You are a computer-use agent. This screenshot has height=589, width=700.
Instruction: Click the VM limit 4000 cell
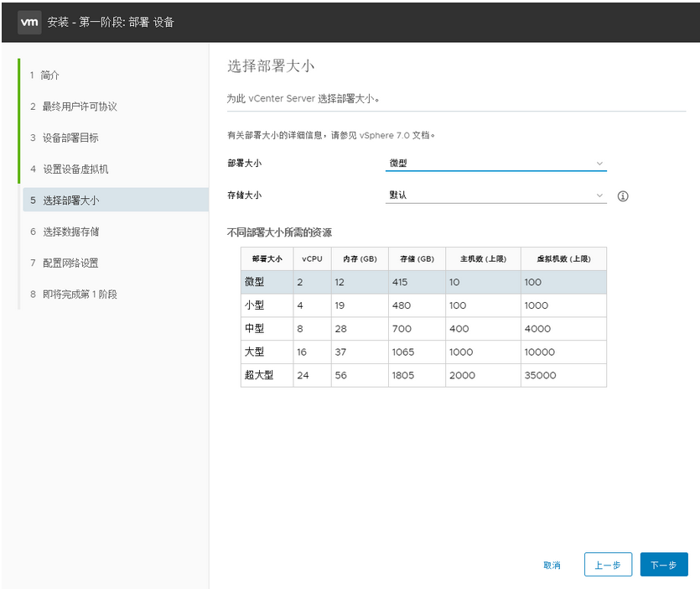[x=563, y=328]
